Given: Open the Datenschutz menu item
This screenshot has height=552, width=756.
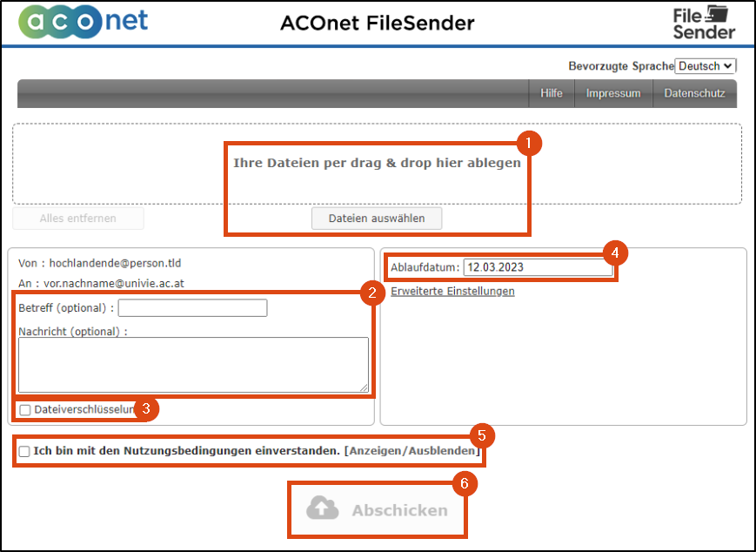Looking at the screenshot, I should click(x=694, y=94).
